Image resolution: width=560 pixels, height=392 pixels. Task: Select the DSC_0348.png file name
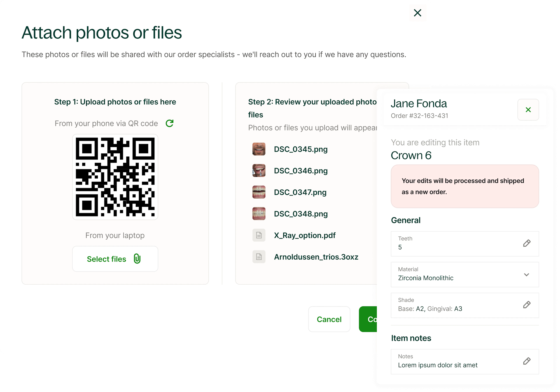[301, 214]
